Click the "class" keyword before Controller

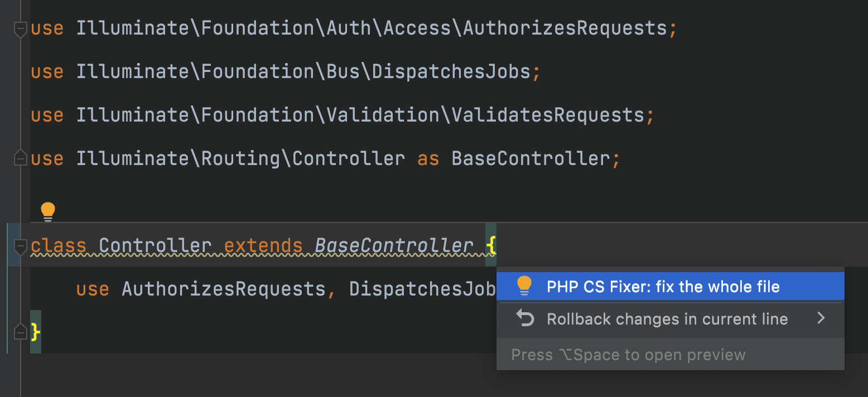coord(59,245)
